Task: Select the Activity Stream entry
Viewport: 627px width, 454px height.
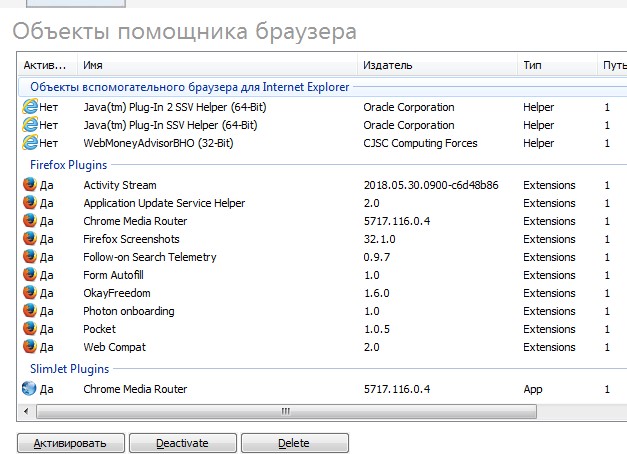Action: (120, 185)
